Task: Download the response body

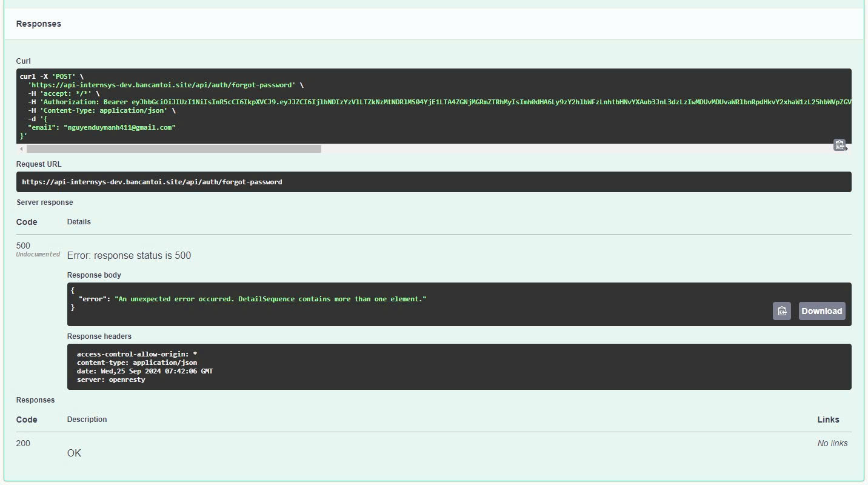Action: [x=821, y=311]
